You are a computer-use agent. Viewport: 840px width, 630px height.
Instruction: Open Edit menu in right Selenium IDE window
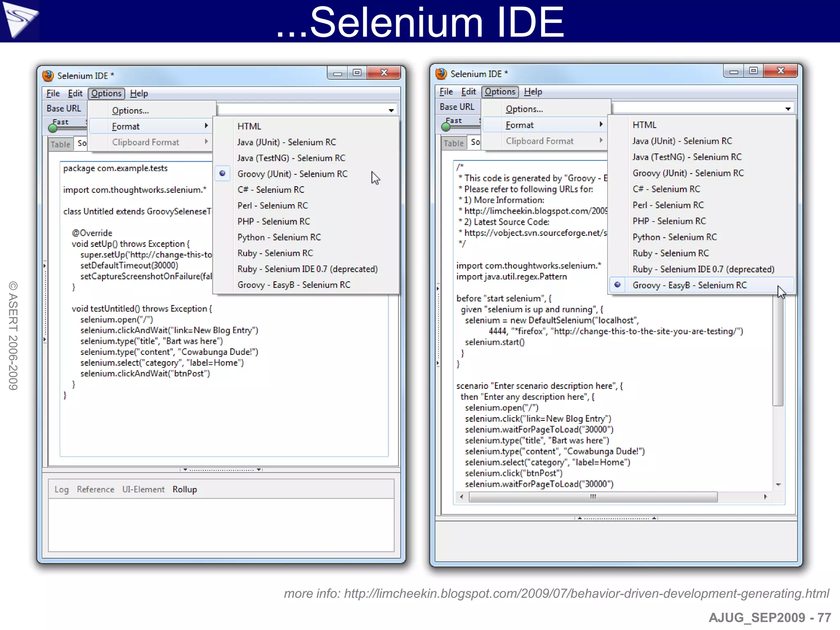(x=468, y=92)
